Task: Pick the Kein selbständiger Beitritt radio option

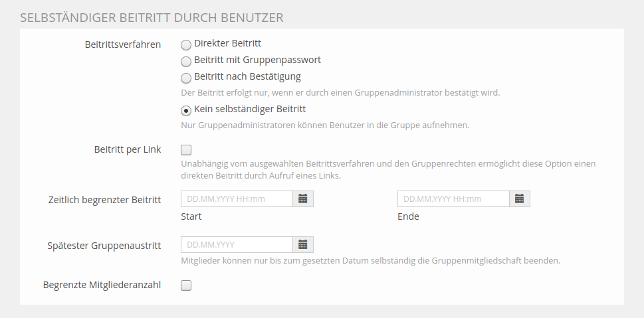Action: (x=186, y=110)
